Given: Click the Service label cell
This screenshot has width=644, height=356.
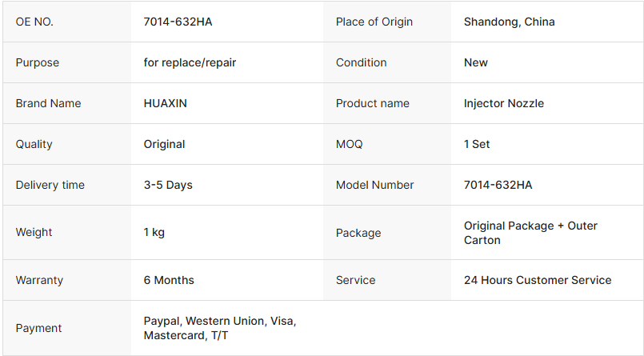Looking at the screenshot, I should (387, 280).
